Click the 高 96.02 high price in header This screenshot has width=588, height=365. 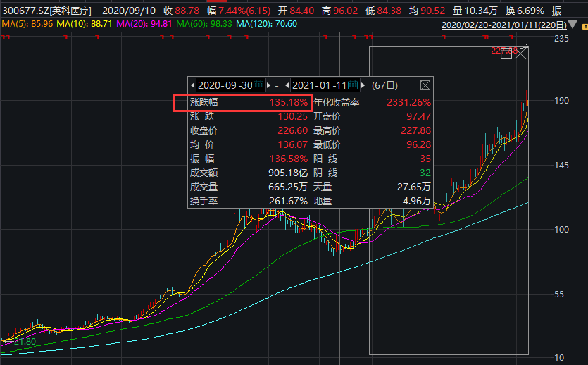pos(339,11)
